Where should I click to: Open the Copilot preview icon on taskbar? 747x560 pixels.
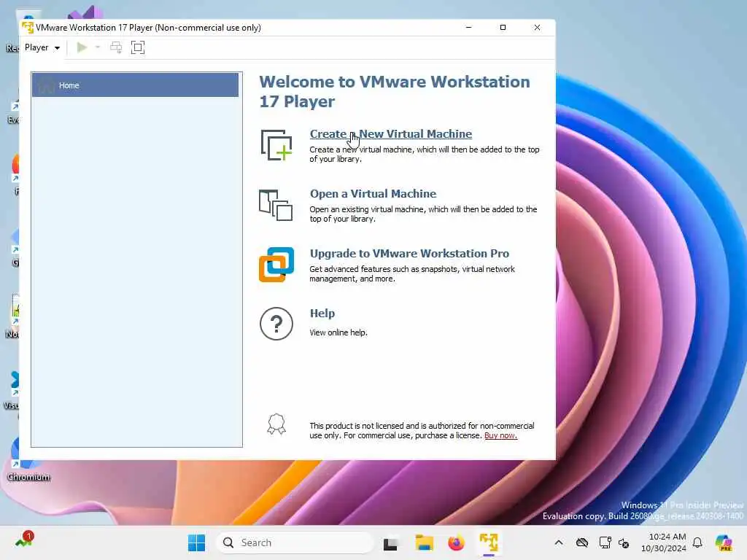click(723, 542)
